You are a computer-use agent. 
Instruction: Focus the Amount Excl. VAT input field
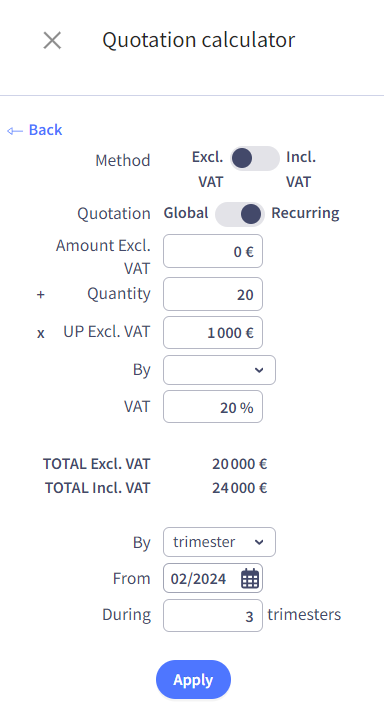[213, 251]
